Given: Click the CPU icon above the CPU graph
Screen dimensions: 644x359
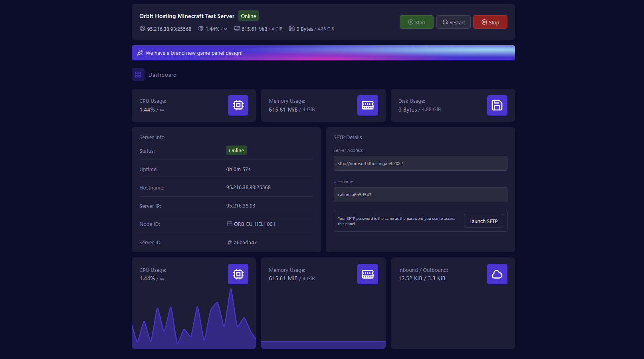Looking at the screenshot, I should pos(238,274).
